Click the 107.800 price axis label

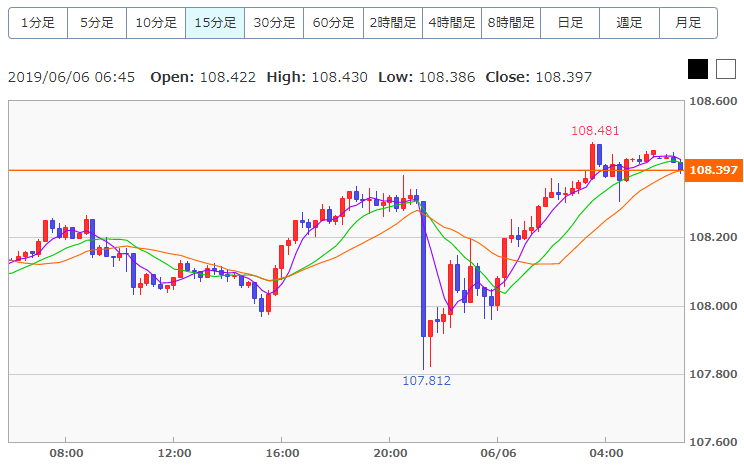click(713, 374)
